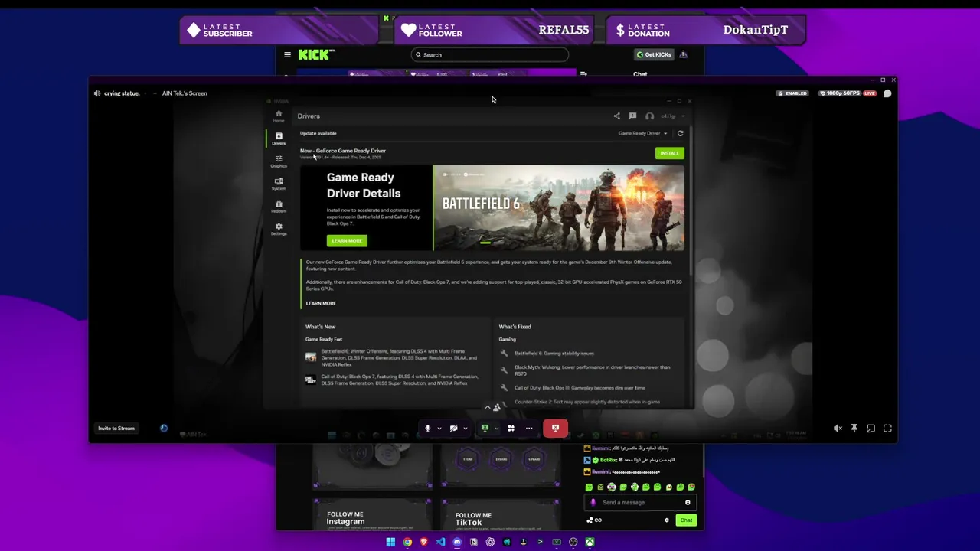Open emoji picker in Kick chat input
The image size is (980, 551).
coord(688,503)
